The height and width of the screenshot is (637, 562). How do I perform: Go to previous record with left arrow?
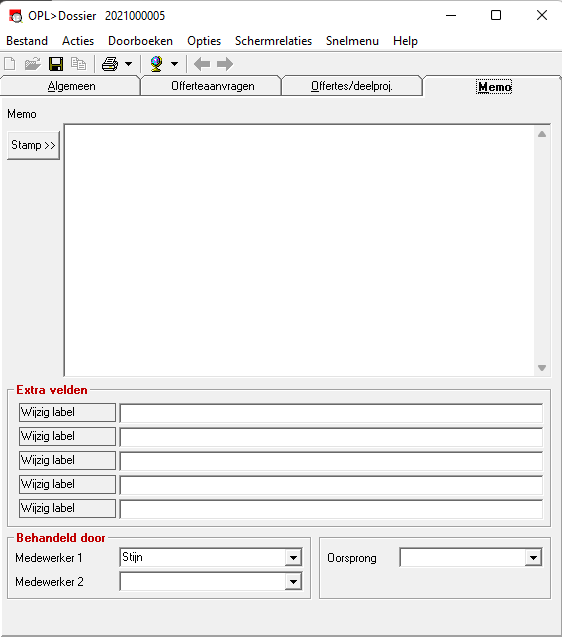[x=202, y=64]
